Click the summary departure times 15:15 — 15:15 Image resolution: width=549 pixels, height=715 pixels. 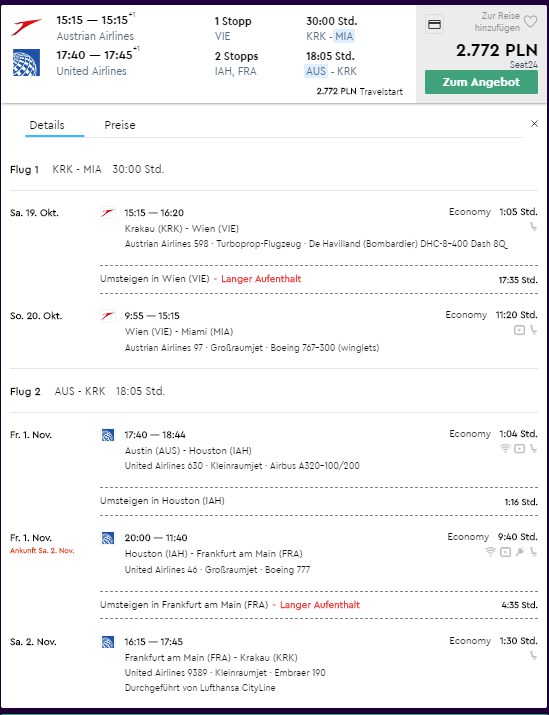point(95,20)
